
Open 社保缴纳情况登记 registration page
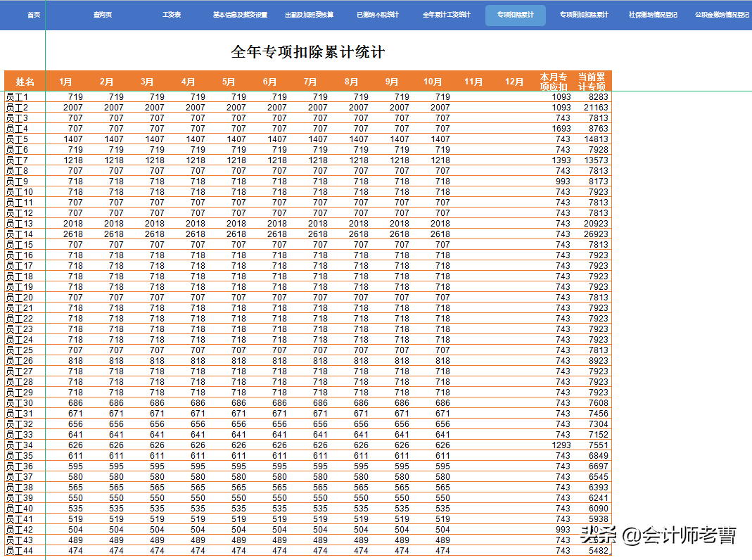pos(654,13)
